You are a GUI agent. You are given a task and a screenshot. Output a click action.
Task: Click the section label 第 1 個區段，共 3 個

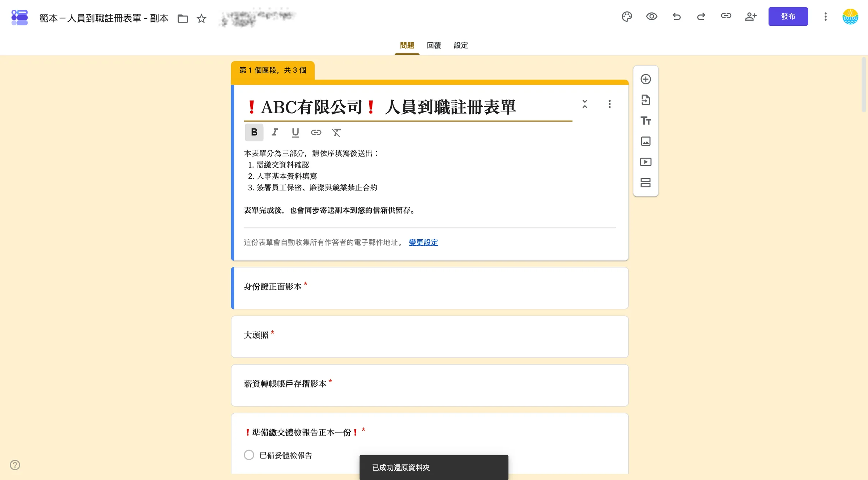[x=273, y=70]
